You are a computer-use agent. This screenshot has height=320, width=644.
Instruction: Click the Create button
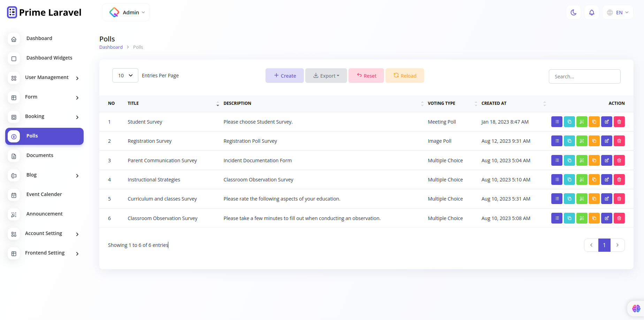coord(284,75)
